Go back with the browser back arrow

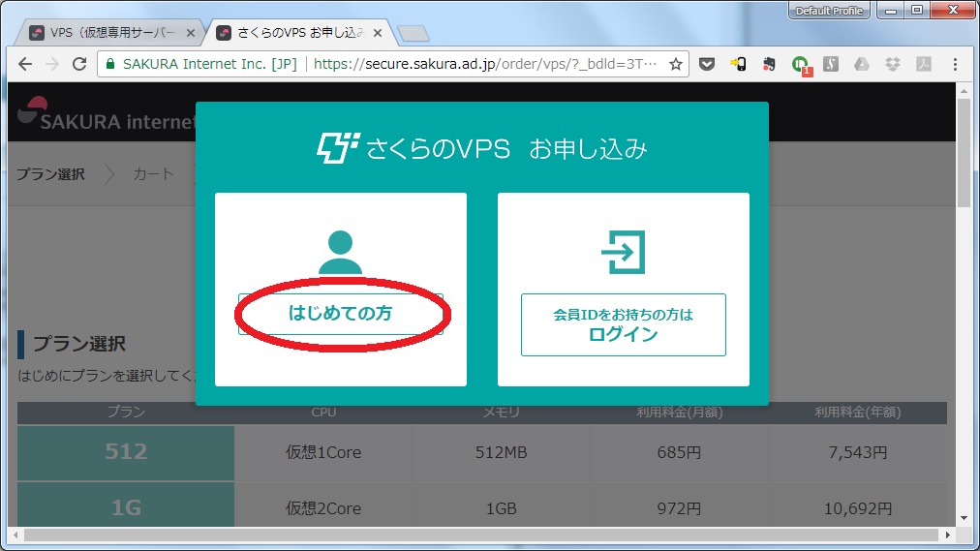25,64
